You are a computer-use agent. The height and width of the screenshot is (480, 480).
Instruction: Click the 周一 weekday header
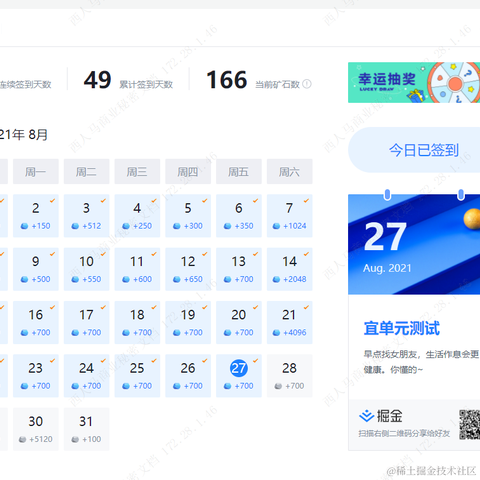tap(36, 172)
